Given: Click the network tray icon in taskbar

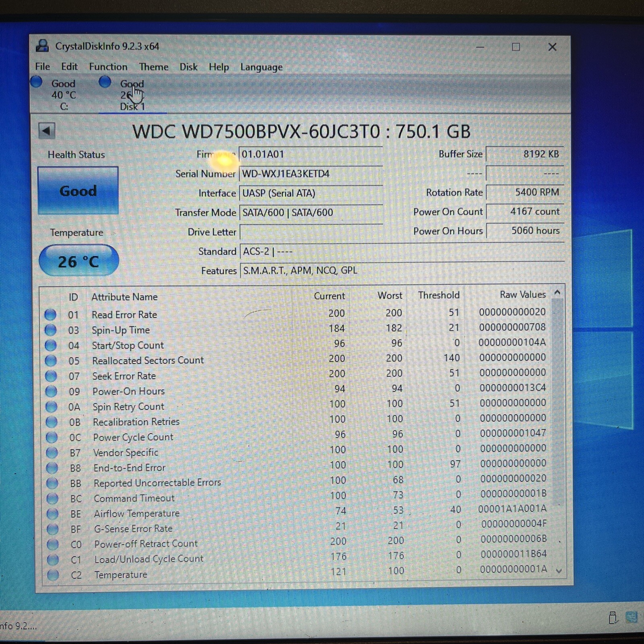Looking at the screenshot, I should tap(632, 617).
